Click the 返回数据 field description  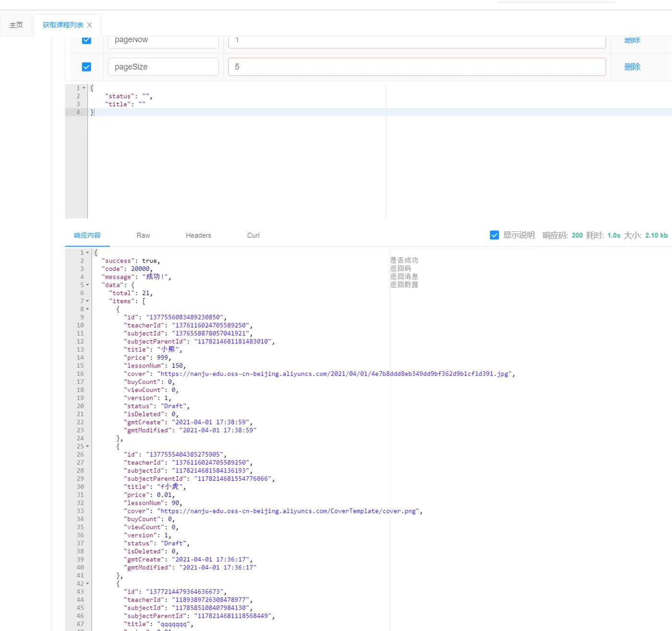[x=404, y=285]
